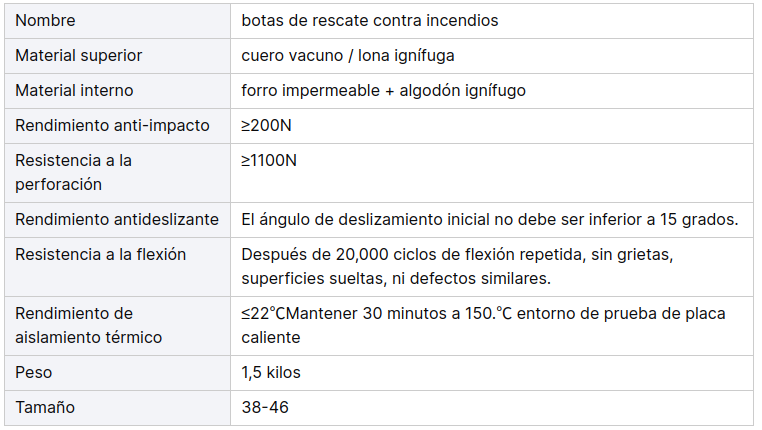Click the "Peso" label cell
This screenshot has width=762, height=430.
click(33, 372)
